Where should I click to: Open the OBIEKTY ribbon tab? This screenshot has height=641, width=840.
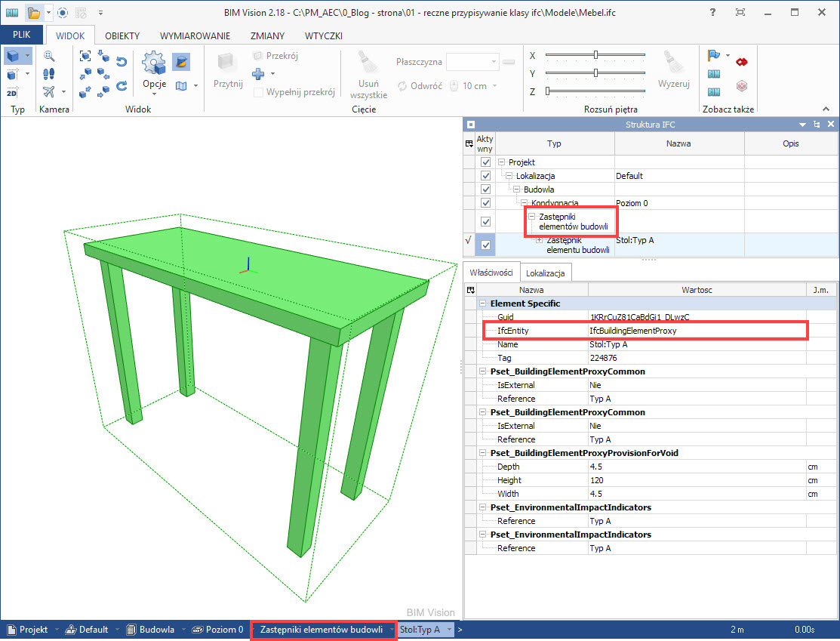coord(122,35)
